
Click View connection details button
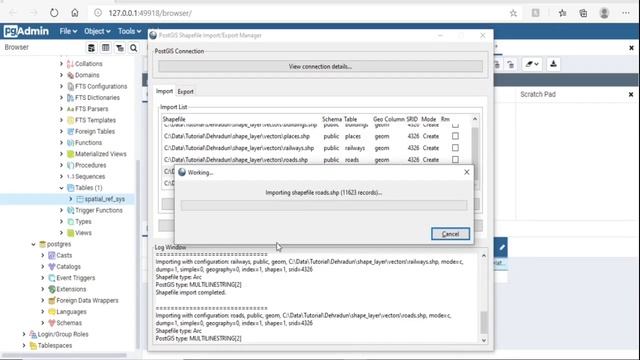point(320,66)
